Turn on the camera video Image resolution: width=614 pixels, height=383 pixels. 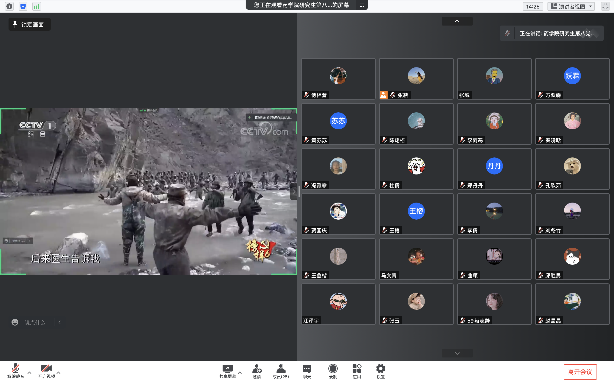tap(47, 371)
